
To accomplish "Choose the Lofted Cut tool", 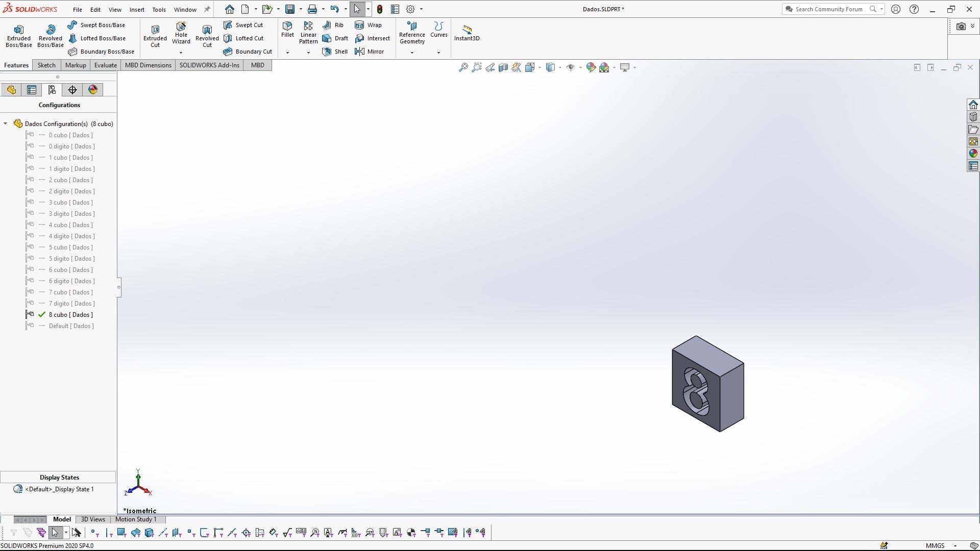I will tap(243, 38).
